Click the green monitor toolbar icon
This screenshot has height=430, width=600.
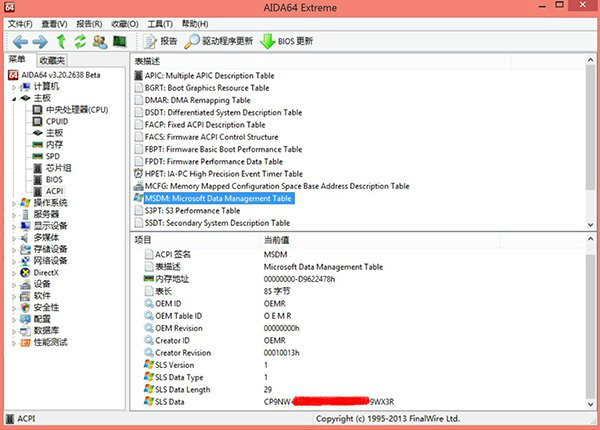tap(120, 41)
